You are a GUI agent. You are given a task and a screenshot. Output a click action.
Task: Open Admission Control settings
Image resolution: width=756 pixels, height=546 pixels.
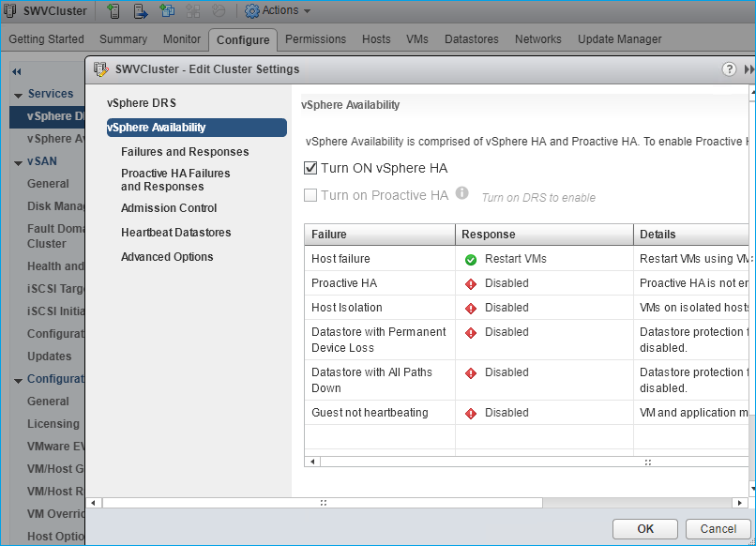[169, 208]
